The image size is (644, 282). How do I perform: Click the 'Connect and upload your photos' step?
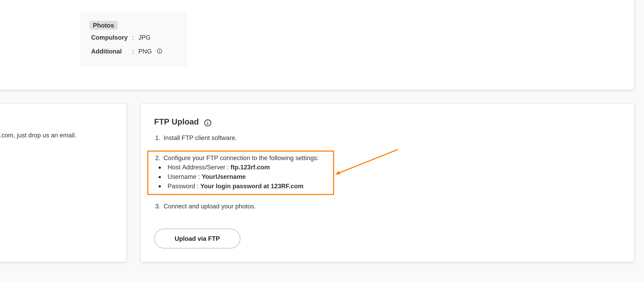tap(209, 206)
